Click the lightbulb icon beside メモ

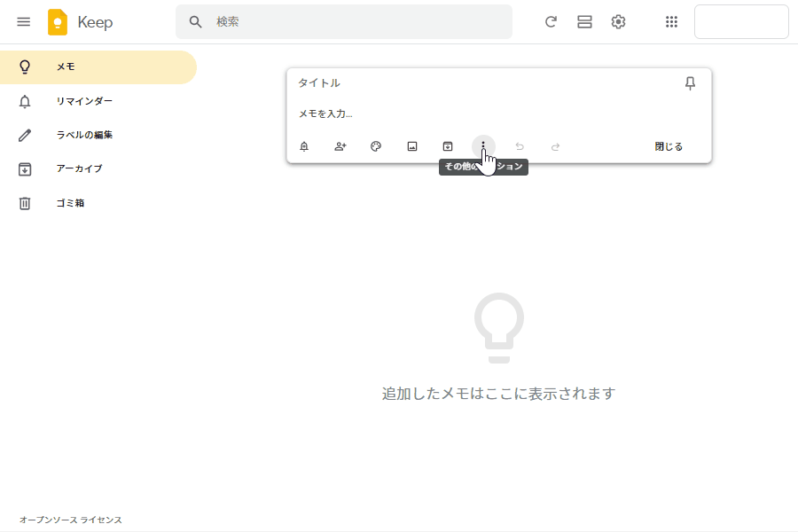click(x=25, y=67)
